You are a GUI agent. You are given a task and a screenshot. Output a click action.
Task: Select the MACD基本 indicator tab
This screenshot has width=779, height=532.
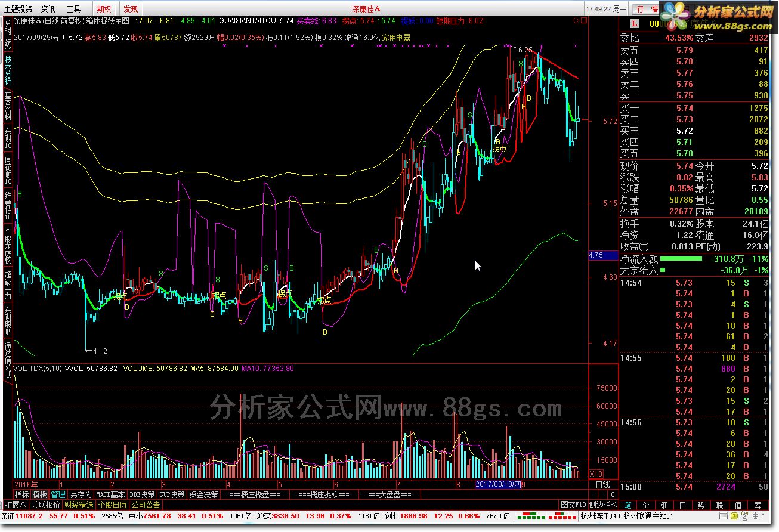pos(111,494)
